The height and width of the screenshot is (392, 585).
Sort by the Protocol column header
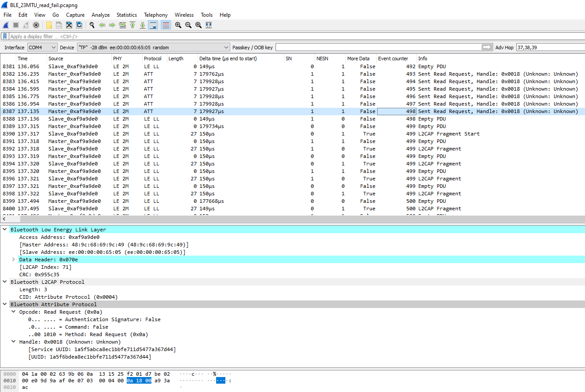click(155, 59)
